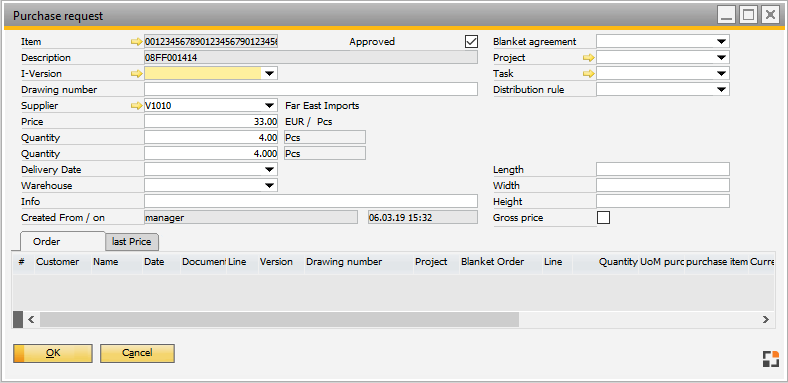This screenshot has width=788, height=383.
Task: Click into the Drawing number field
Action: click(x=311, y=89)
